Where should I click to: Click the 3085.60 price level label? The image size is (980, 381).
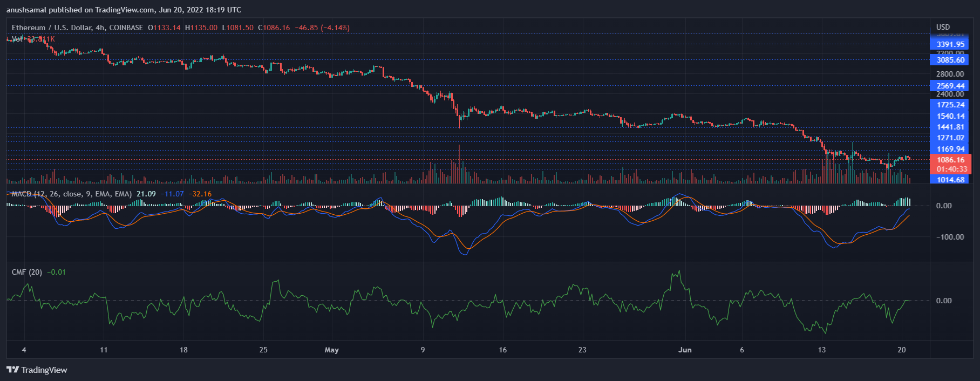tap(950, 60)
